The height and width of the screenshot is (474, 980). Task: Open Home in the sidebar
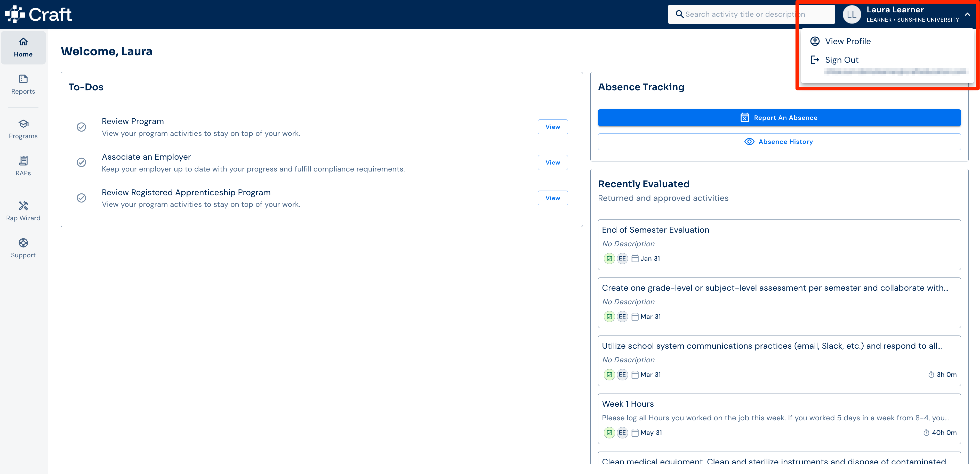click(x=23, y=47)
